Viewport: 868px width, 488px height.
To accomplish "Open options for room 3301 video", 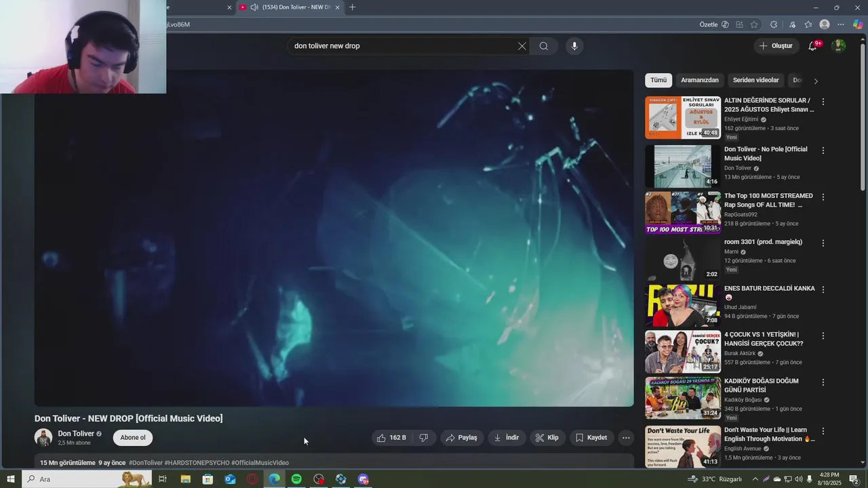I will pos(823,243).
